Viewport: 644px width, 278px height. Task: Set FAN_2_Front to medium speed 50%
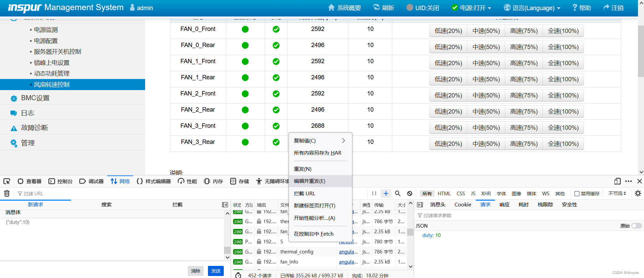point(486,95)
